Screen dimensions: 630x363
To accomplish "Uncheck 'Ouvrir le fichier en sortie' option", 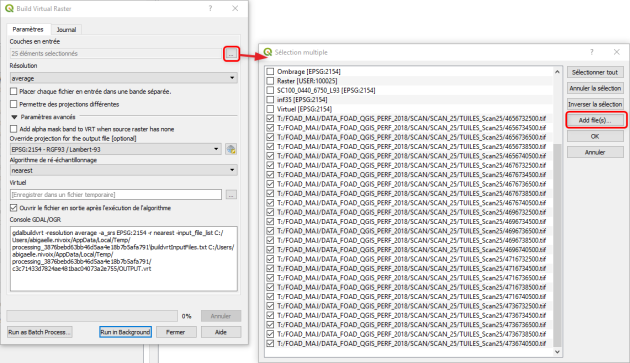I will (14, 208).
